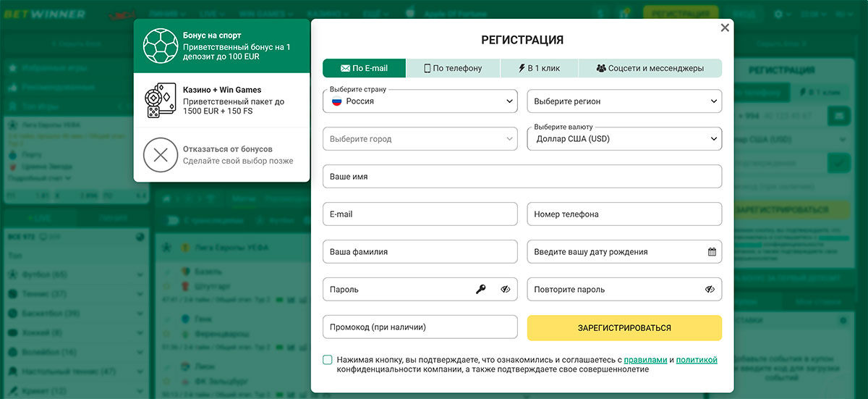Expand the Выберите регион dropdown

click(x=624, y=101)
